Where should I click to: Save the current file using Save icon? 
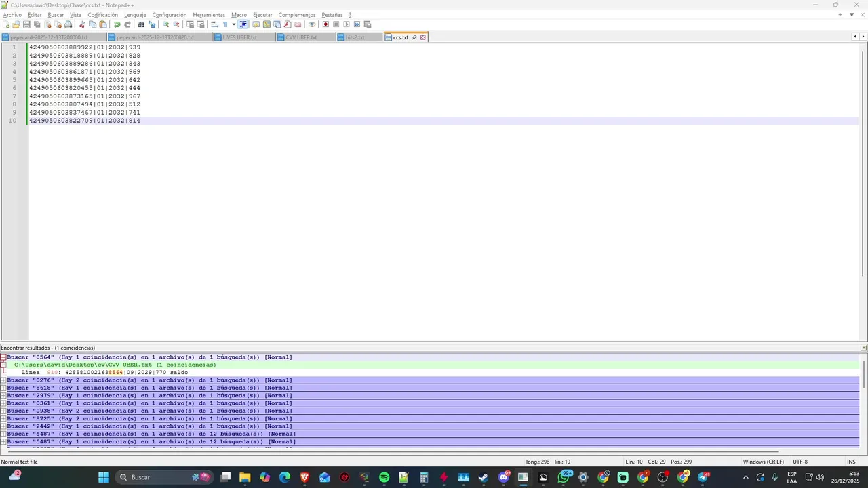(26, 24)
